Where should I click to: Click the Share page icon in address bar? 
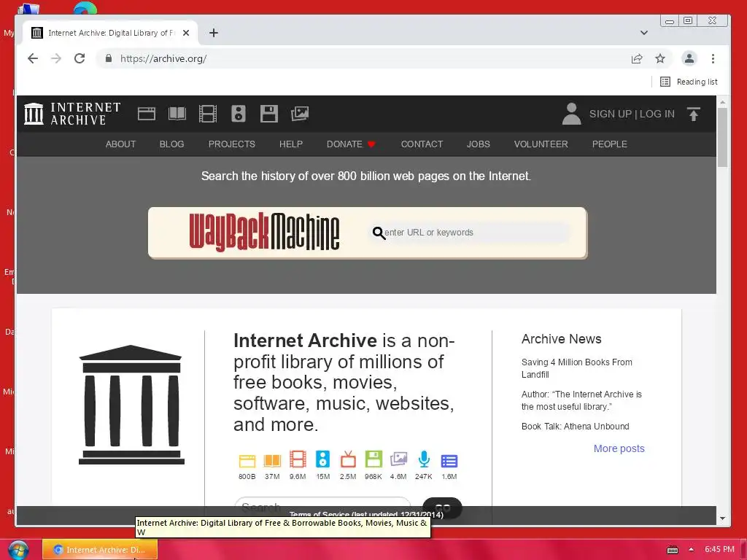tap(636, 58)
